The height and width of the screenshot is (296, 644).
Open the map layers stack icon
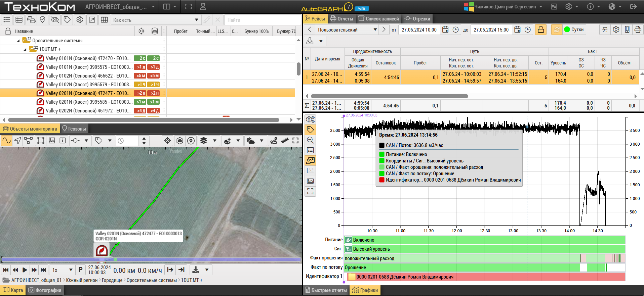204,141
